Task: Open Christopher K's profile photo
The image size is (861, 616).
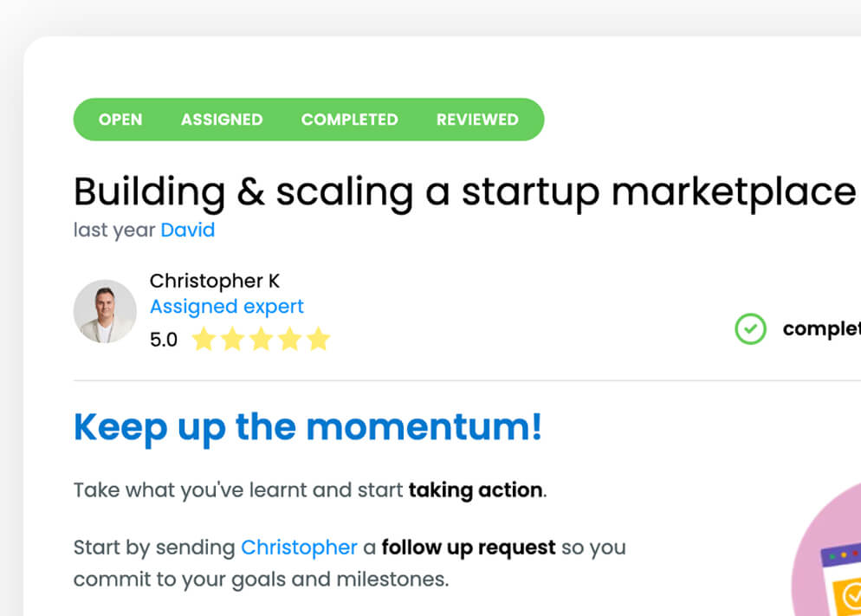Action: [x=105, y=311]
